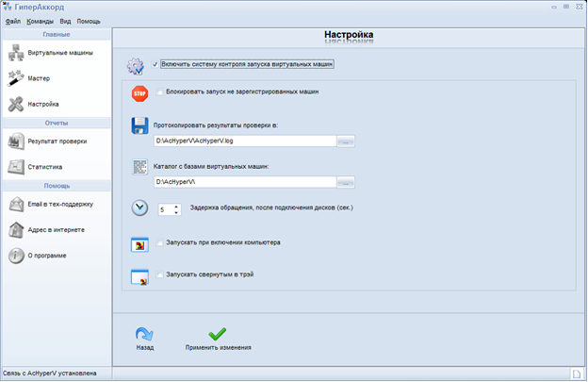Click the Настройка tools icon in sidebar
Image resolution: width=588 pixels, height=382 pixels.
coord(16,105)
